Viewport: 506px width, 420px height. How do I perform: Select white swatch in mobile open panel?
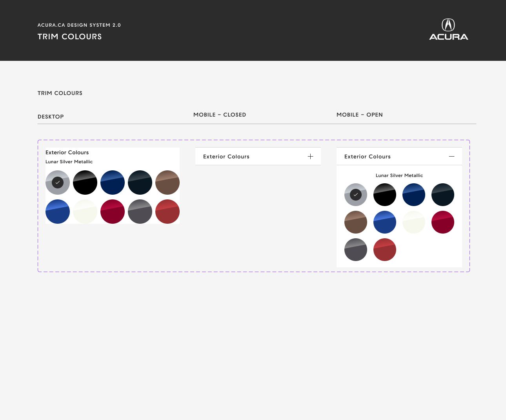coord(414,222)
